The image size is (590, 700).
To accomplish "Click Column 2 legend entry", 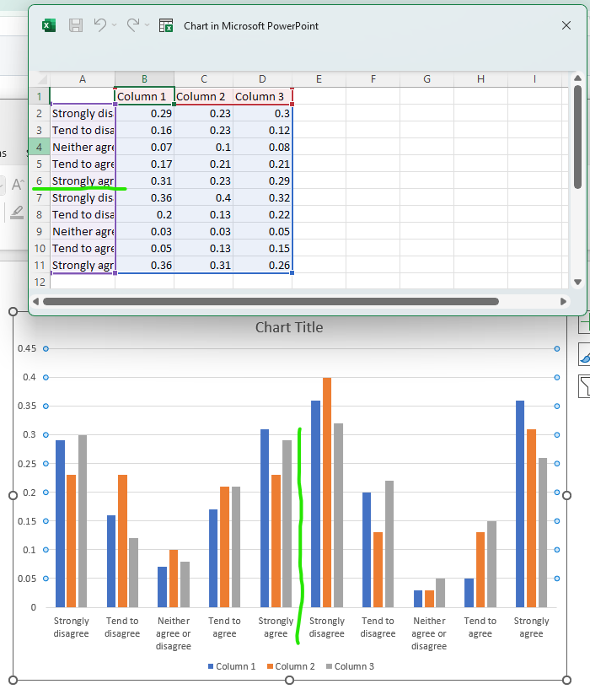I will pyautogui.click(x=291, y=666).
